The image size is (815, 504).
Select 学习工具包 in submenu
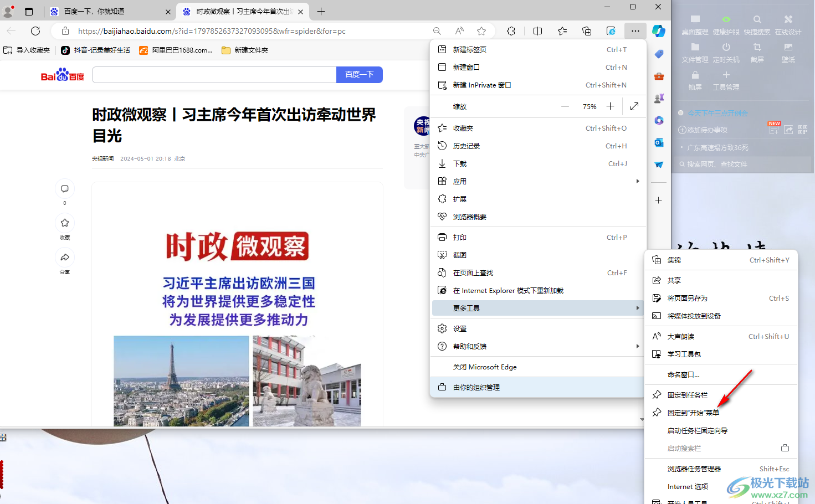point(721,354)
